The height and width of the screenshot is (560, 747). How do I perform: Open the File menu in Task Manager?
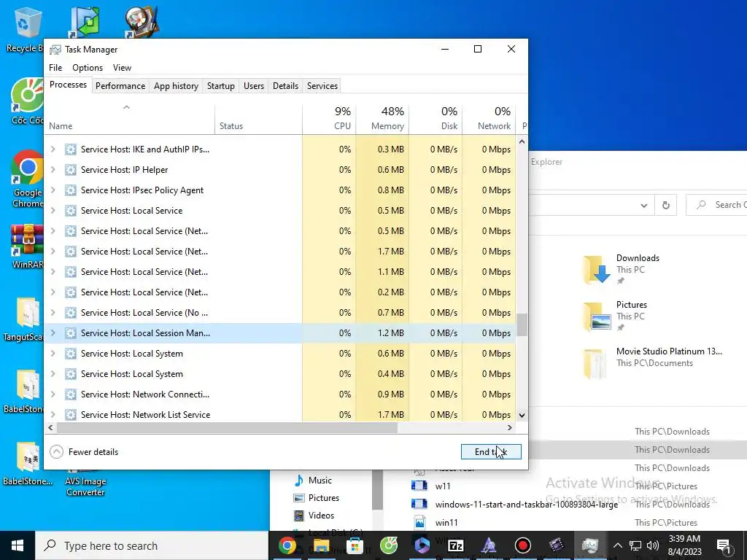(55, 68)
